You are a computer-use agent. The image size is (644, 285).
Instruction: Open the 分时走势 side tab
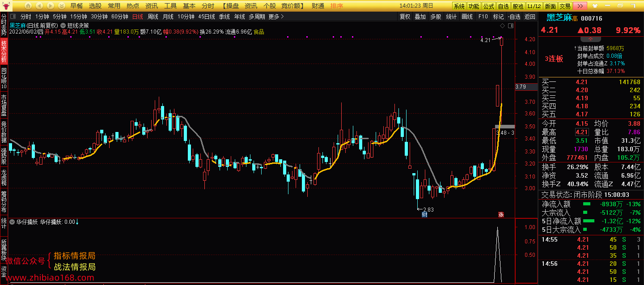(4, 25)
